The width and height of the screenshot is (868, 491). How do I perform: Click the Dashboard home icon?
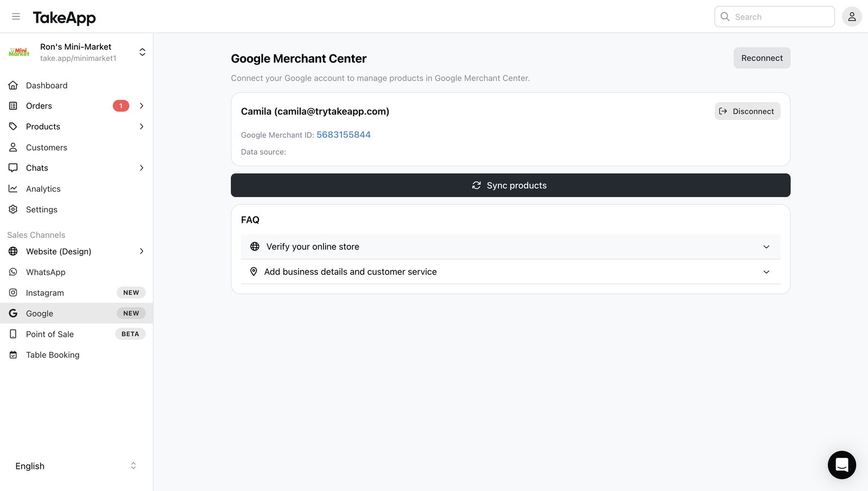[x=13, y=85]
